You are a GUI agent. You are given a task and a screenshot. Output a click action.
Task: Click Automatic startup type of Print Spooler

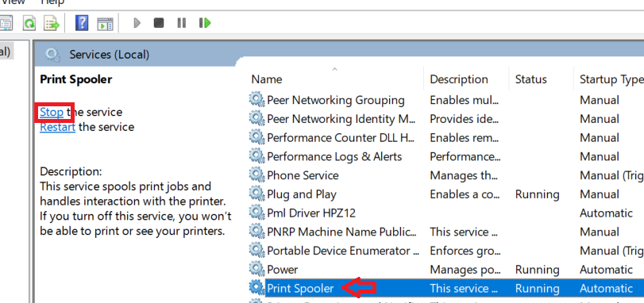606,289
